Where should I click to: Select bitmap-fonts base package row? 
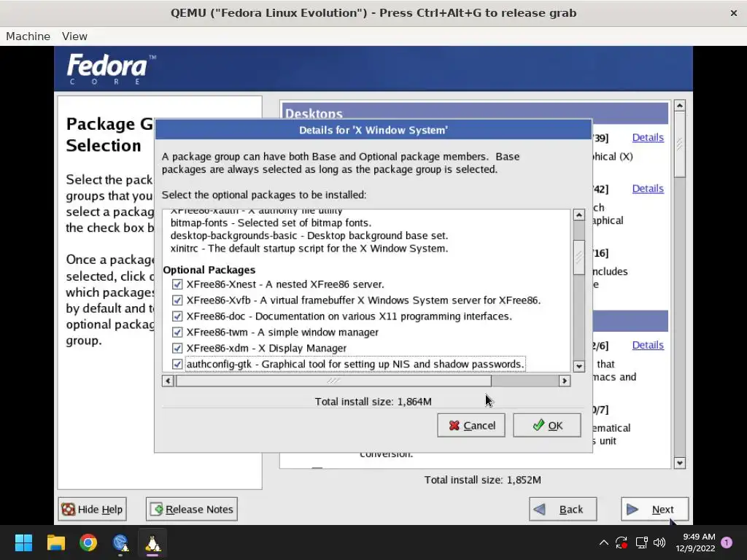pos(271,223)
